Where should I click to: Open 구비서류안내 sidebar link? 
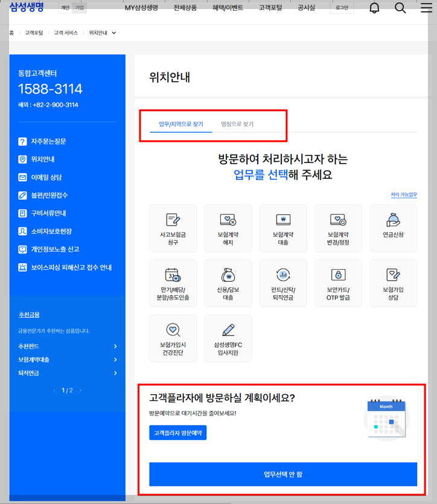(48, 213)
